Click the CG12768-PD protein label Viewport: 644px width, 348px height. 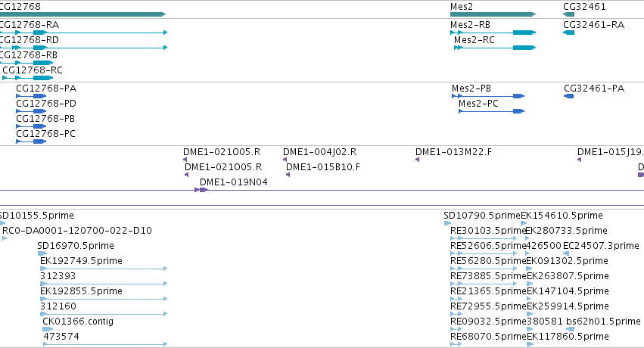point(46,104)
